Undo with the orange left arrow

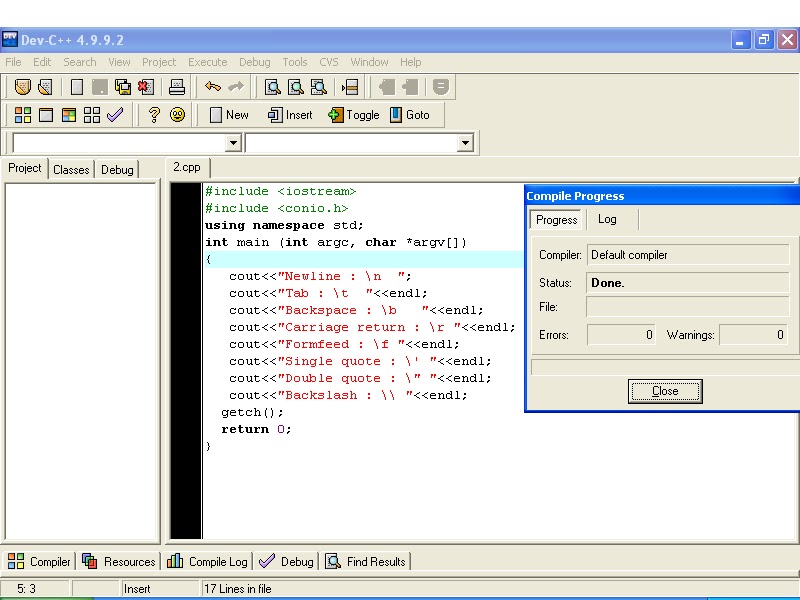213,87
